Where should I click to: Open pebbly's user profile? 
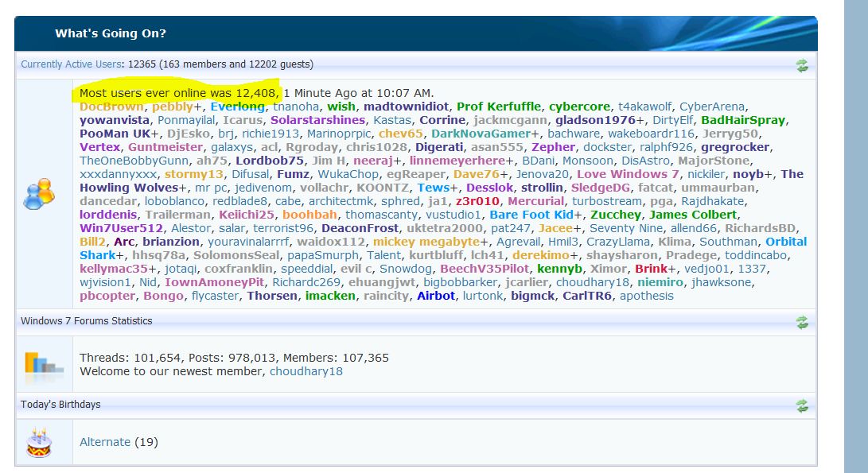pyautogui.click(x=172, y=107)
